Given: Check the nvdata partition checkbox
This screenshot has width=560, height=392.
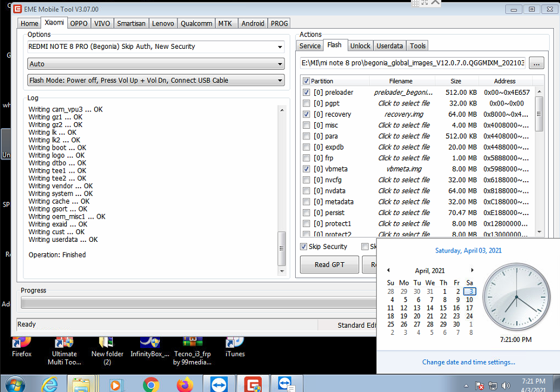Looking at the screenshot, I should click(x=306, y=191).
